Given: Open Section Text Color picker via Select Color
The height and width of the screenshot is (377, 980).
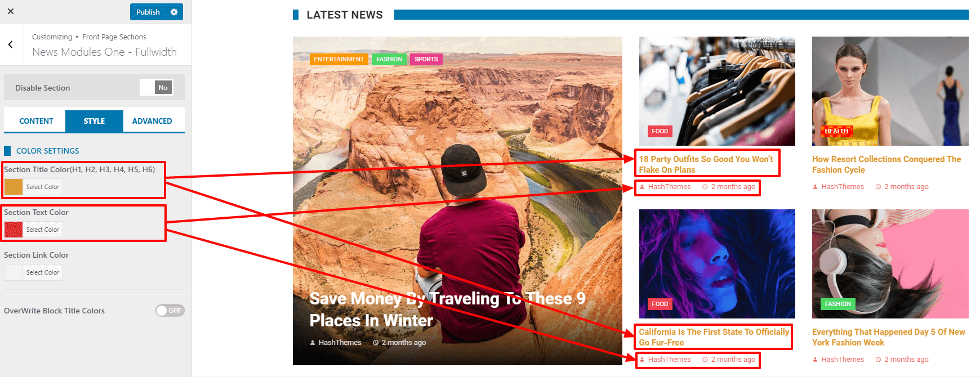Looking at the screenshot, I should point(43,230).
